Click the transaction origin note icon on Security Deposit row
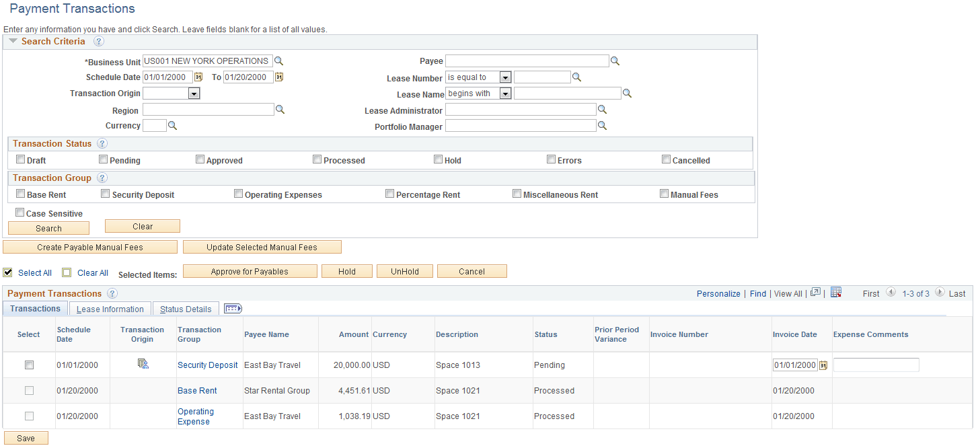 click(x=143, y=364)
